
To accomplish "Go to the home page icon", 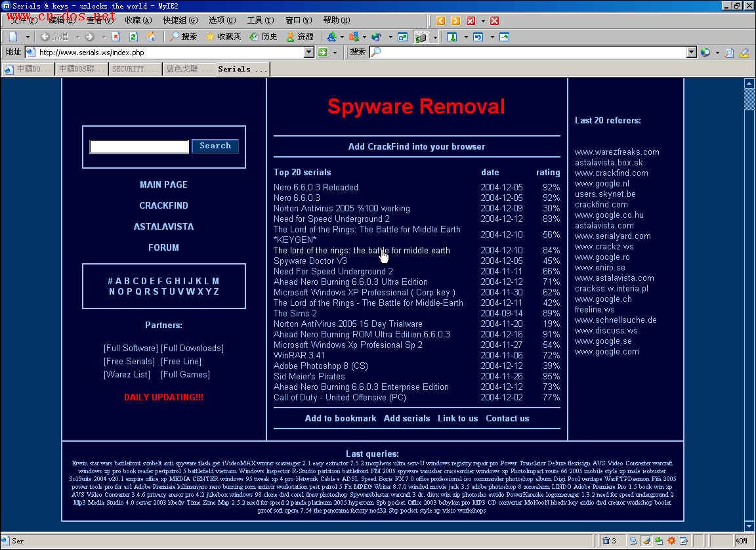I will 152,37.
